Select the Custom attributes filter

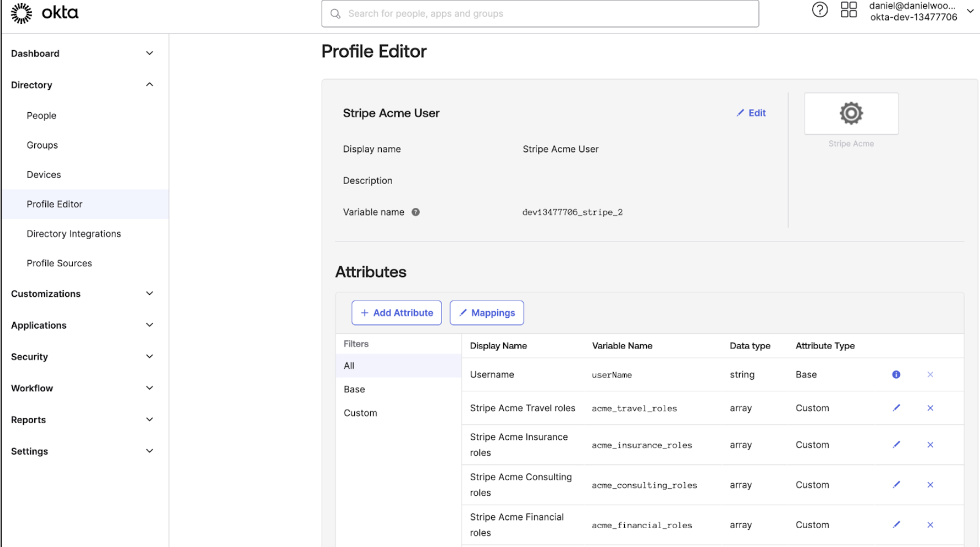[398, 413]
